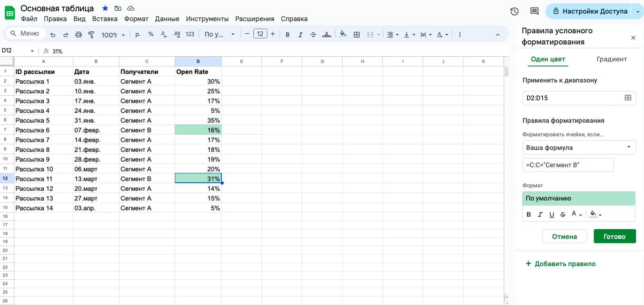Image resolution: width=644 pixels, height=305 pixels.
Task: Click Настройки Доступа share button
Action: 589,11
